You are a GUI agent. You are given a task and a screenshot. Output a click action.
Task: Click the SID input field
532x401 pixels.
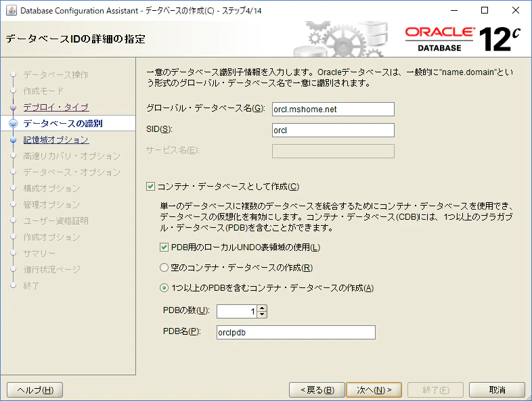tap(333, 130)
